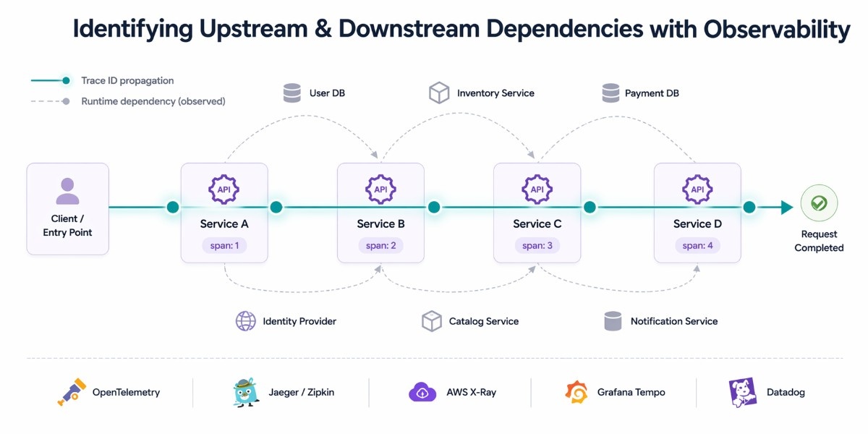
Task: Click the diagram title heading
Action: coord(461,30)
